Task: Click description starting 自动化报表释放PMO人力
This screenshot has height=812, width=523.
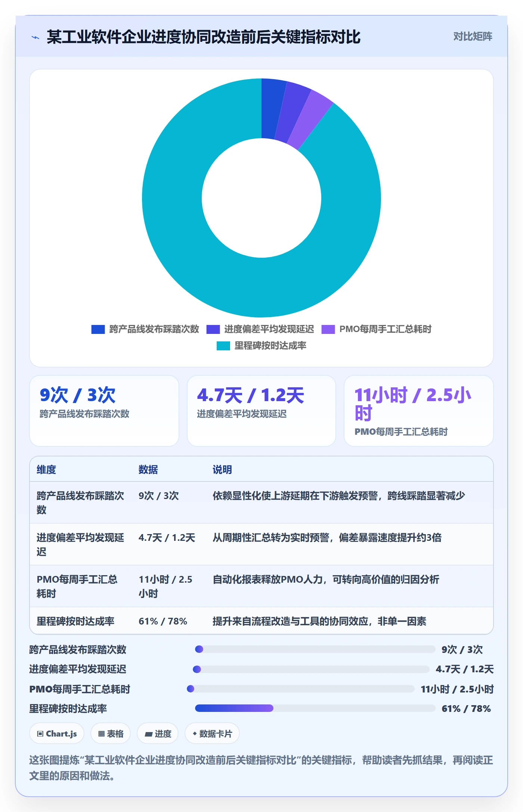Action: pos(326,579)
